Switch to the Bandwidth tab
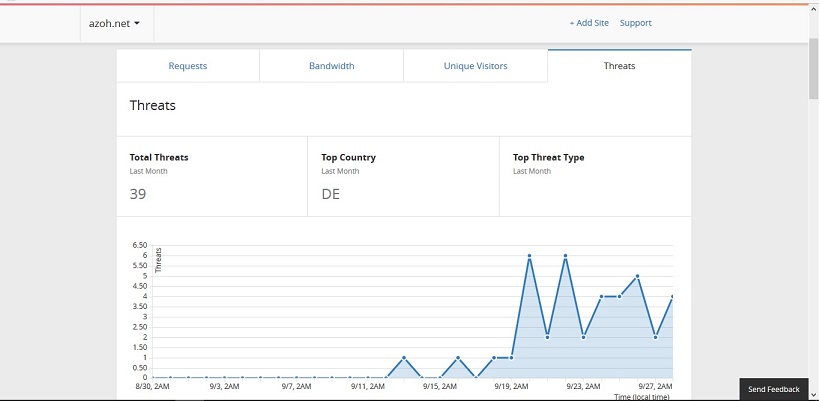Image resolution: width=820 pixels, height=401 pixels. (x=332, y=66)
